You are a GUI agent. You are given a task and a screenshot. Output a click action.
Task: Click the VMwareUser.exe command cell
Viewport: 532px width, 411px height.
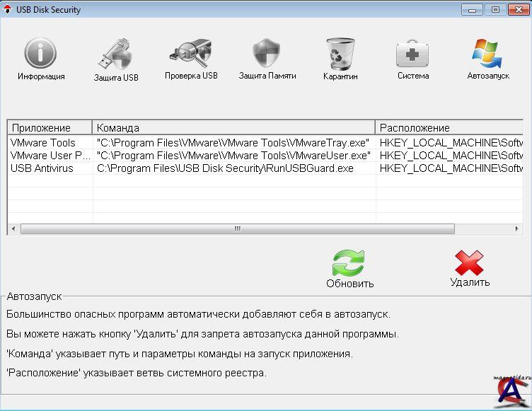[x=233, y=156]
